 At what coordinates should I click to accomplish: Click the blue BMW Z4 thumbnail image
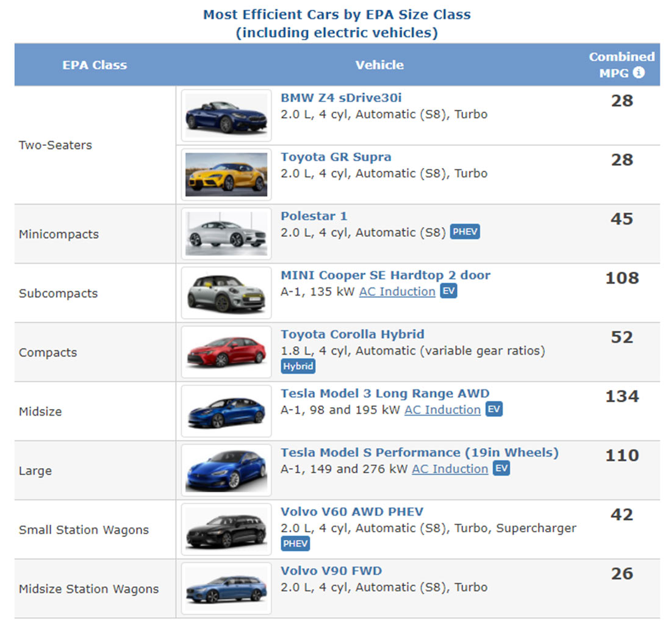(226, 115)
